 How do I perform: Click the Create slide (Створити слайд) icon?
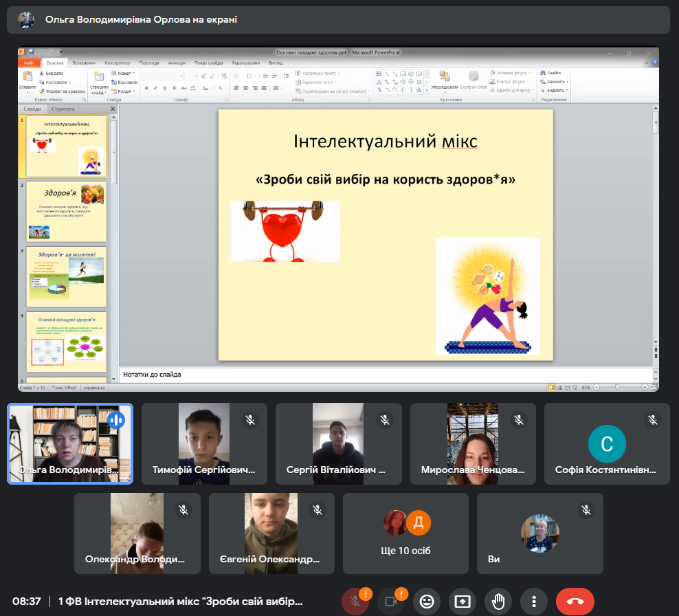coord(98,81)
